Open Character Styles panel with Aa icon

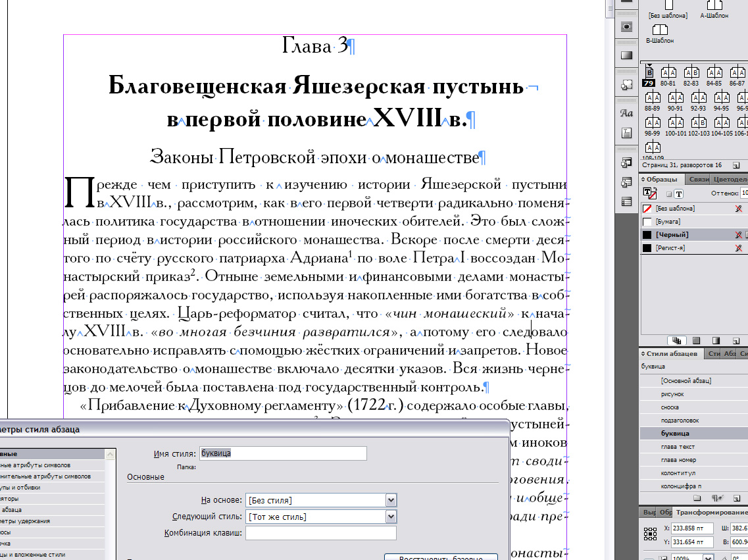pos(626,114)
